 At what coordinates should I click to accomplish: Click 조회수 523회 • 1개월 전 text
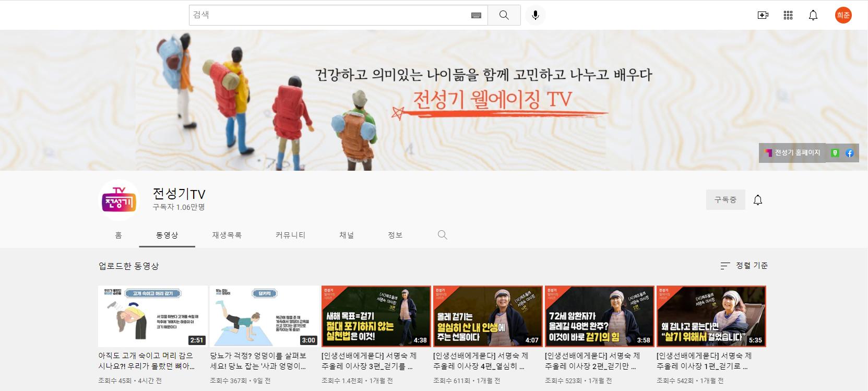click(x=578, y=381)
